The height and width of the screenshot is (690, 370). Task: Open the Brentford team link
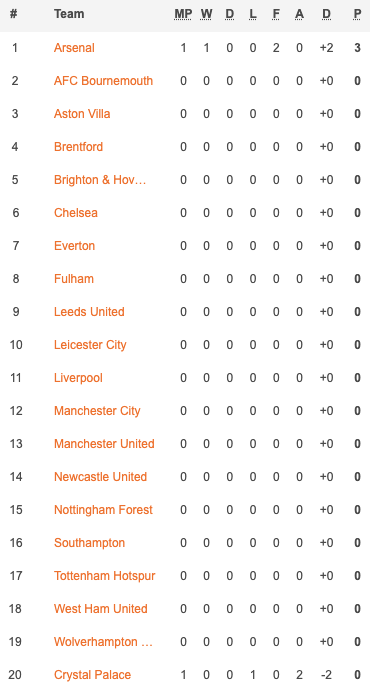click(x=78, y=147)
